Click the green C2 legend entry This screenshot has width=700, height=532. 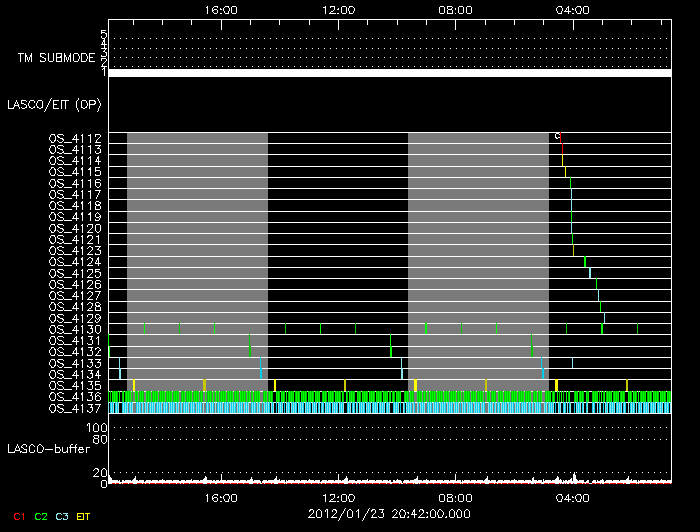[41, 516]
